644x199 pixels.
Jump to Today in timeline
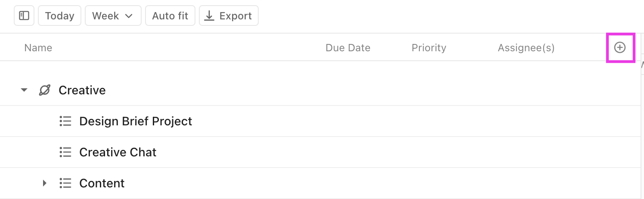(x=59, y=16)
